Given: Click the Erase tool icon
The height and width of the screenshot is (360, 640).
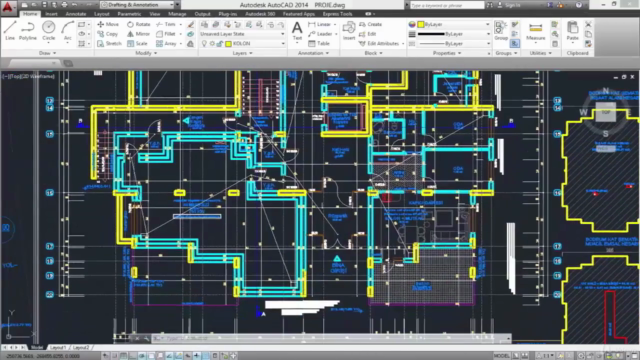Looking at the screenshot, I should click(x=191, y=24).
